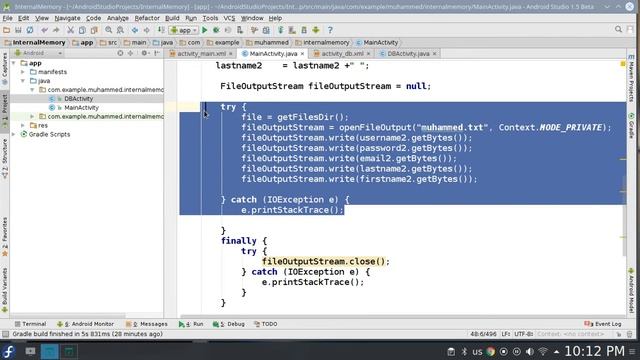Run the app with green play icon

pyautogui.click(x=204, y=30)
